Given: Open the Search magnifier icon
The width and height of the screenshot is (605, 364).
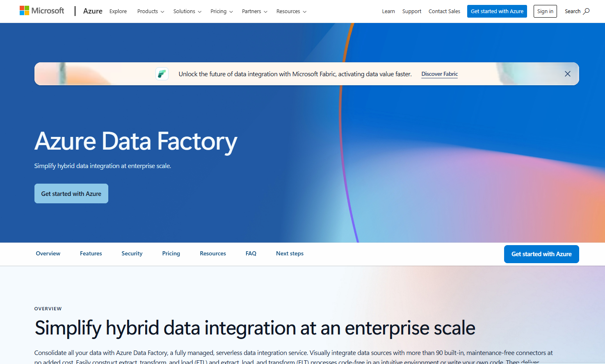Looking at the screenshot, I should pyautogui.click(x=586, y=11).
